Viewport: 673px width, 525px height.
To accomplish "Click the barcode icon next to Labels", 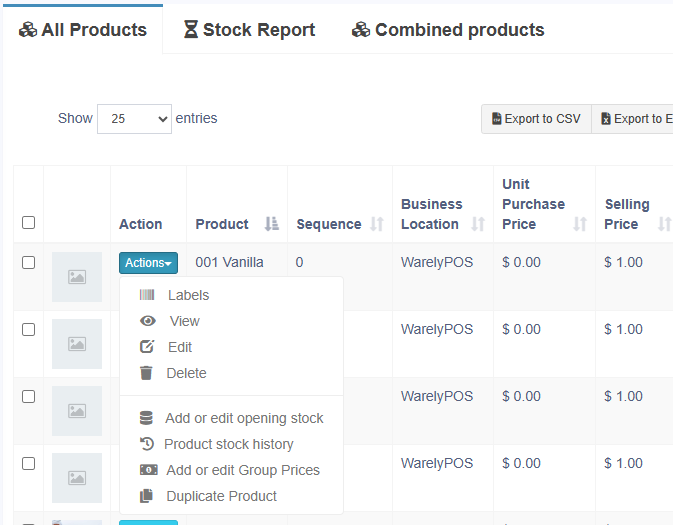I will [x=147, y=295].
